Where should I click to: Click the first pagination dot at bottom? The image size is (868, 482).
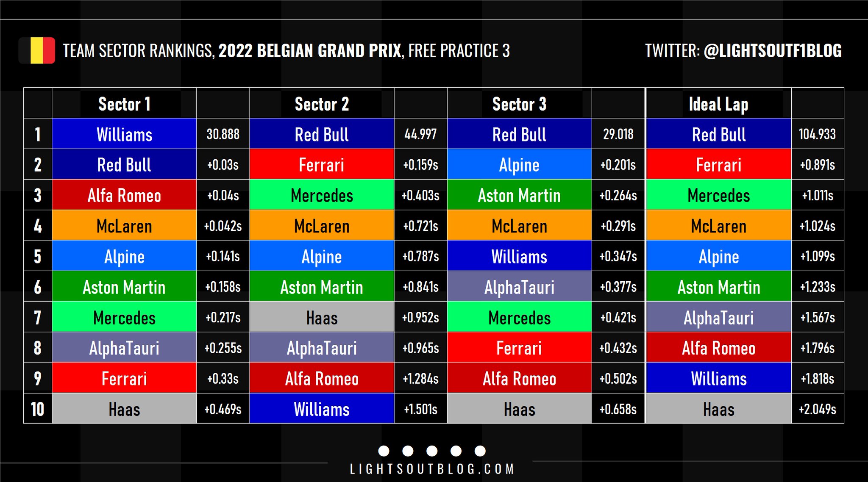pos(384,451)
